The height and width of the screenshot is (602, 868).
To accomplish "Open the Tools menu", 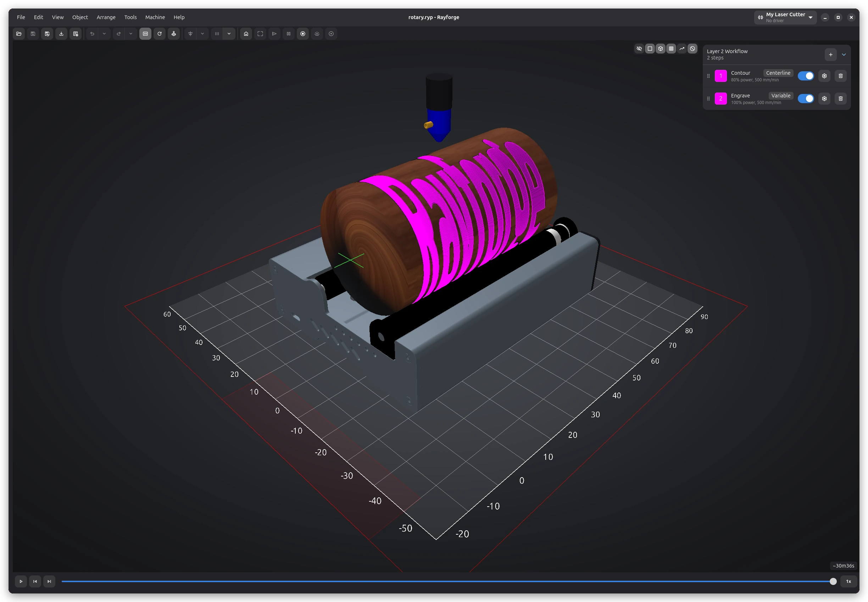I will pos(130,17).
